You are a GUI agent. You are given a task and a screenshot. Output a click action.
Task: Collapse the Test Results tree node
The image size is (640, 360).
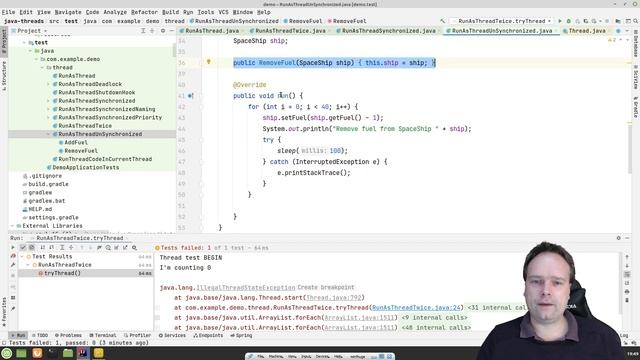pyautogui.click(x=23, y=256)
